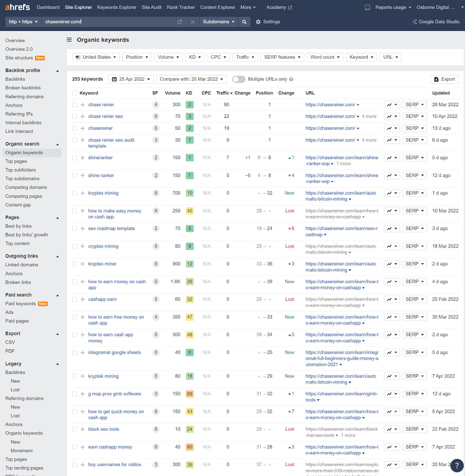Check the 'how to earn free money on cash app' row
Viewport: 465px width, 476px height.
(74, 317)
